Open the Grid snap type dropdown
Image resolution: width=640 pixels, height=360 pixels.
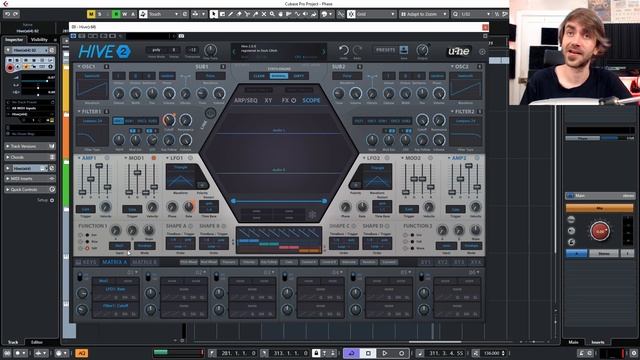pyautogui.click(x=376, y=14)
